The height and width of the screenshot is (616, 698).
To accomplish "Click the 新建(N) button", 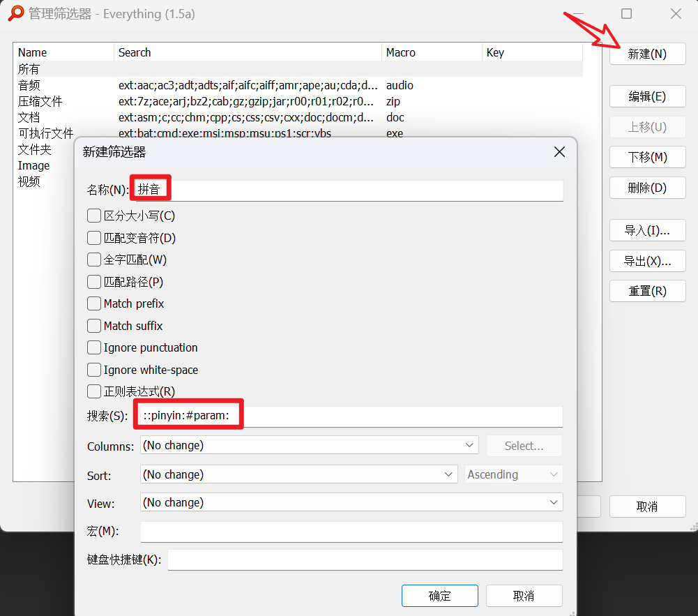I will [647, 54].
